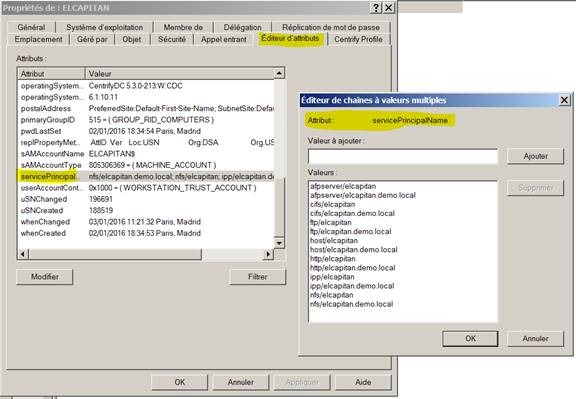576x399 pixels.
Task: Switch to Système d'exploitation tab
Action: pyautogui.click(x=105, y=27)
